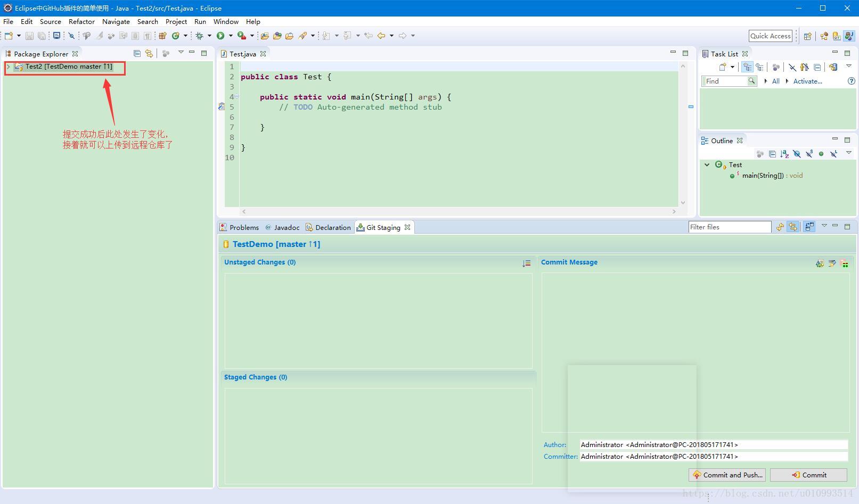Screen dimensions: 859x504
Task: Switch to the Javadoc tab
Action: pos(282,227)
